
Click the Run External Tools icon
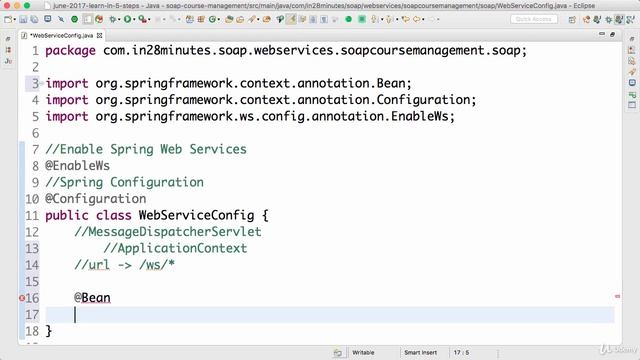click(142, 19)
